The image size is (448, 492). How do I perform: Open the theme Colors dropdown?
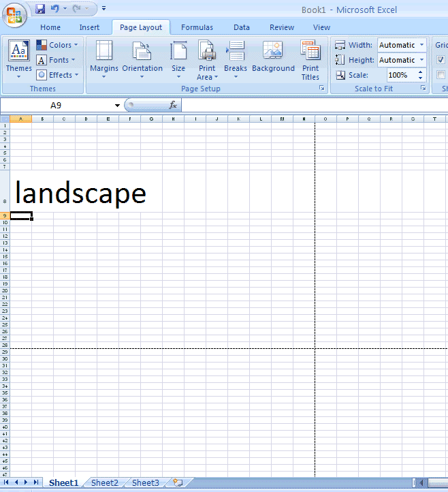[x=57, y=45]
